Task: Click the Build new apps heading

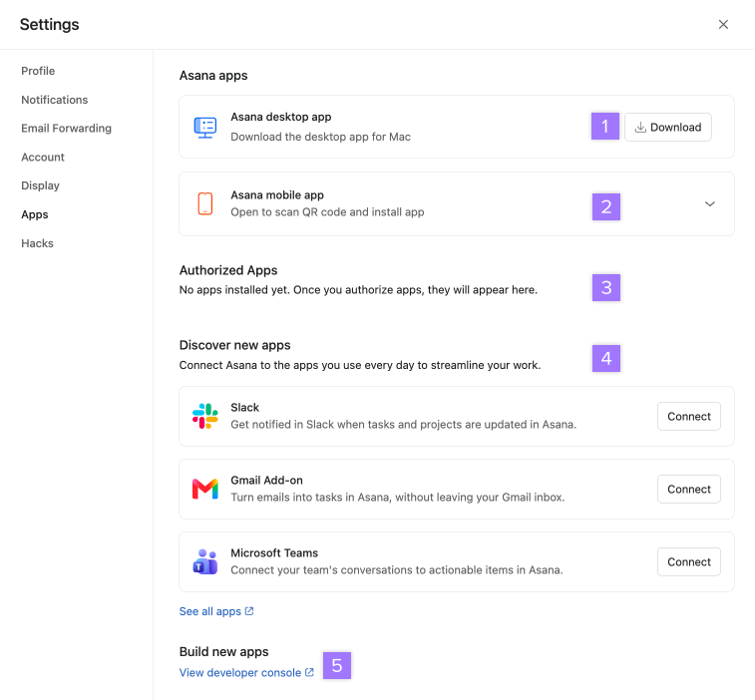Action: [223, 652]
